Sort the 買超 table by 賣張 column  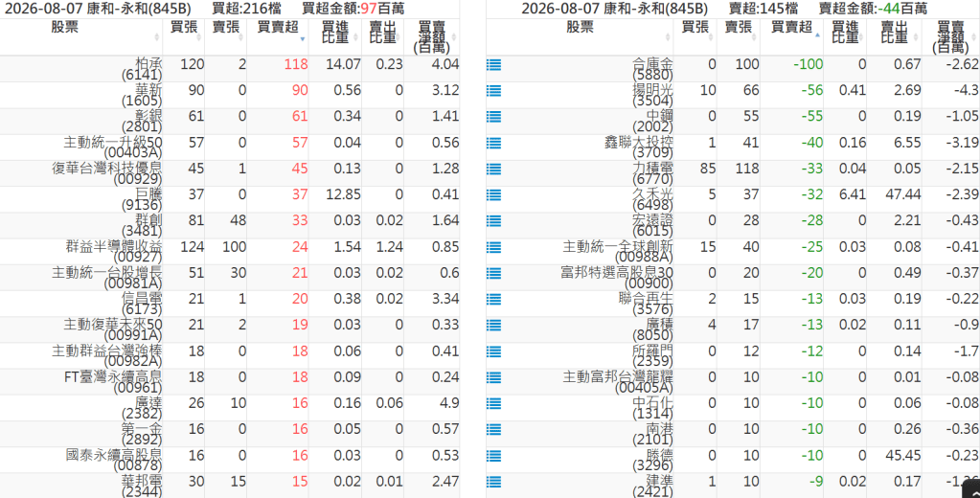coord(226,36)
